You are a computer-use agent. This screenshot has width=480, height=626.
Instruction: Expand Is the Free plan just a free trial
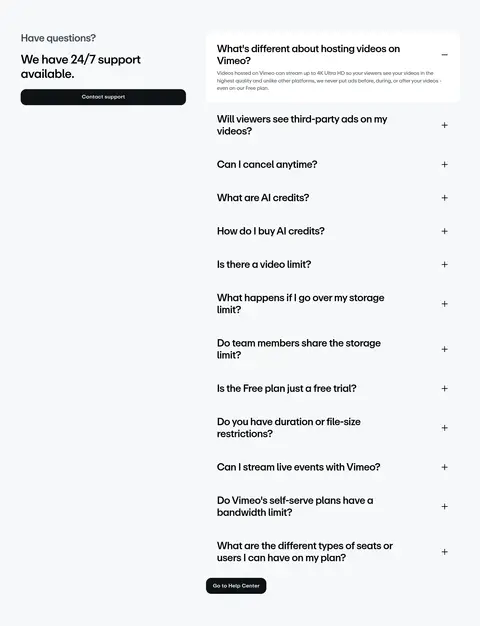pyautogui.click(x=444, y=388)
